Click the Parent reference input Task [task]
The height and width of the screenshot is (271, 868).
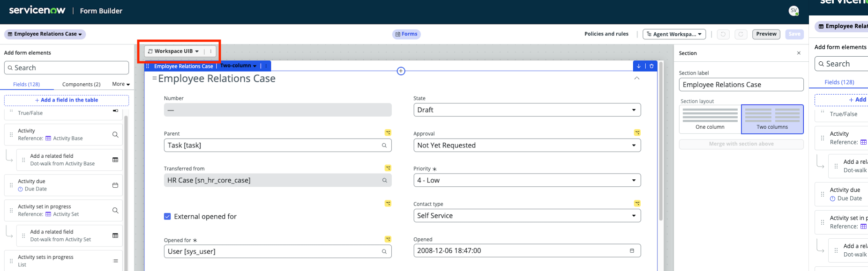pyautogui.click(x=277, y=146)
